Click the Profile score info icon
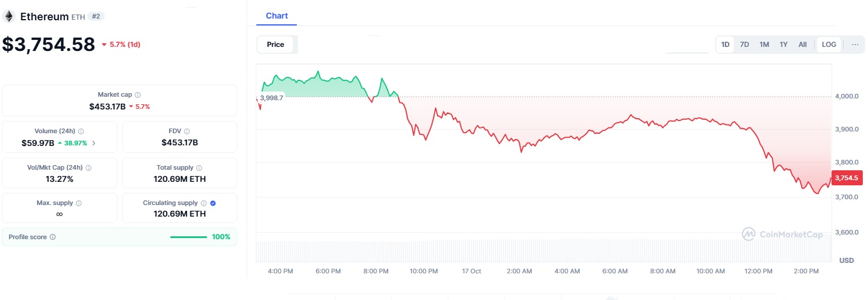This screenshot has width=868, height=300. pos(53,237)
